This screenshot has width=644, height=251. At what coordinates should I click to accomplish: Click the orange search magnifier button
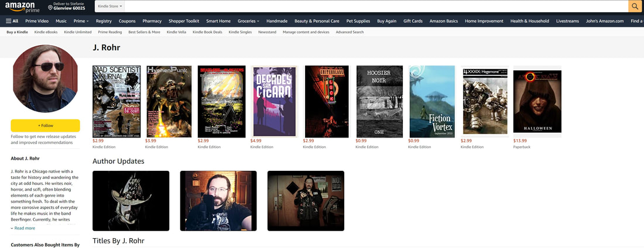(x=635, y=6)
